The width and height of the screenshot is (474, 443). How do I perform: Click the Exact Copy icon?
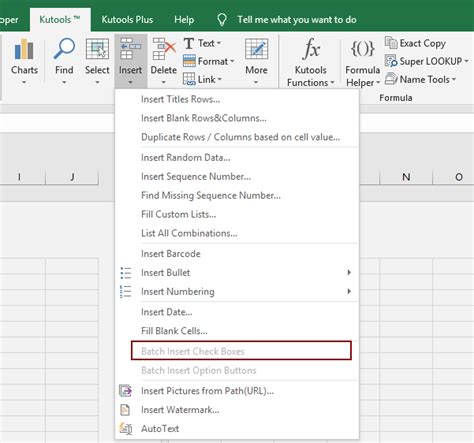[x=391, y=43]
